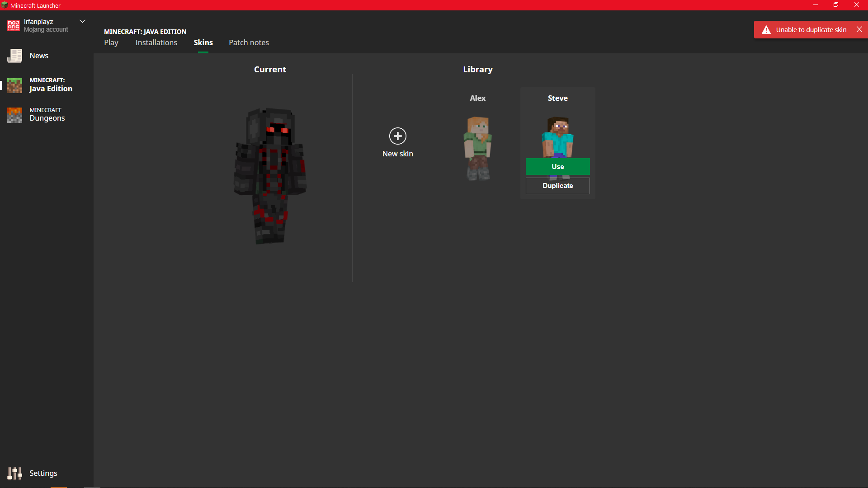Click the warning triangle in the error notification

[x=766, y=30]
